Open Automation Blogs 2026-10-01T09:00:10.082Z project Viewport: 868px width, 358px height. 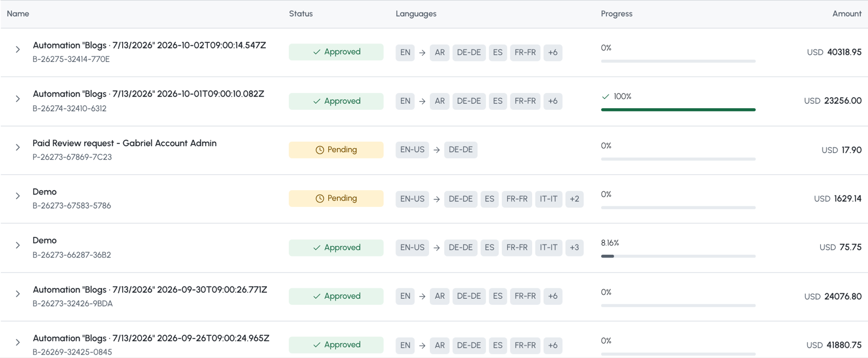pyautogui.click(x=148, y=94)
